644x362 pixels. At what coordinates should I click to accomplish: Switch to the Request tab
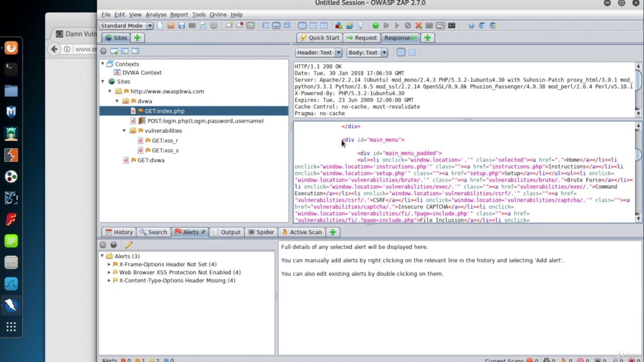click(x=361, y=38)
